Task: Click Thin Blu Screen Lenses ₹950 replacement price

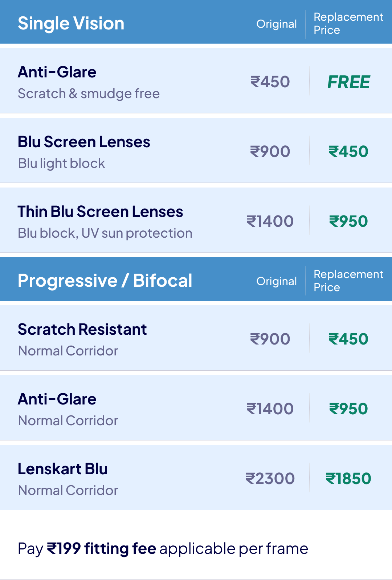Action: pyautogui.click(x=348, y=221)
